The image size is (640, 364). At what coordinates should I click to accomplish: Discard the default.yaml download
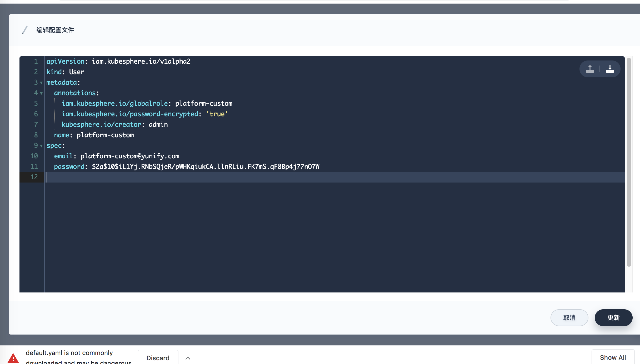(158, 358)
